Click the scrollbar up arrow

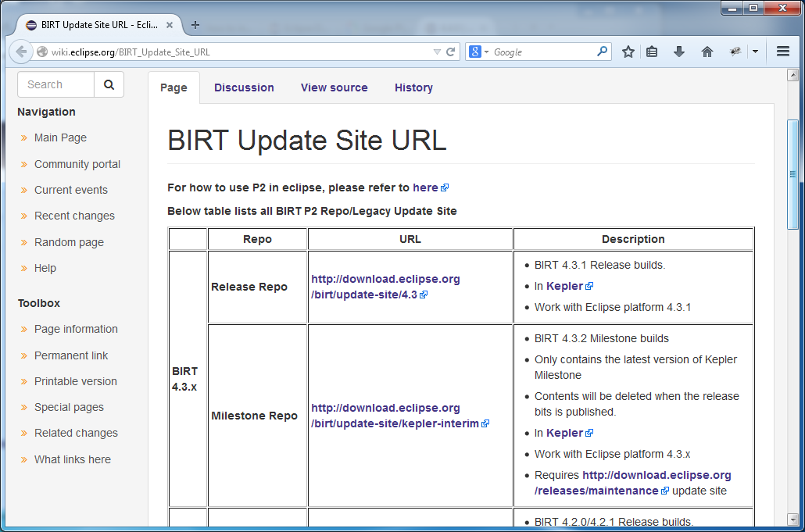792,76
